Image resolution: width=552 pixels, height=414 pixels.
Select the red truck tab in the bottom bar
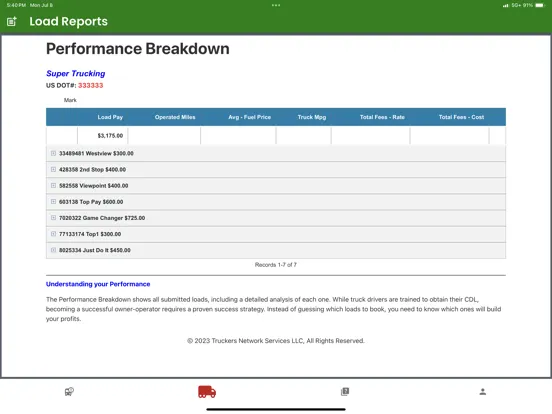click(x=207, y=391)
